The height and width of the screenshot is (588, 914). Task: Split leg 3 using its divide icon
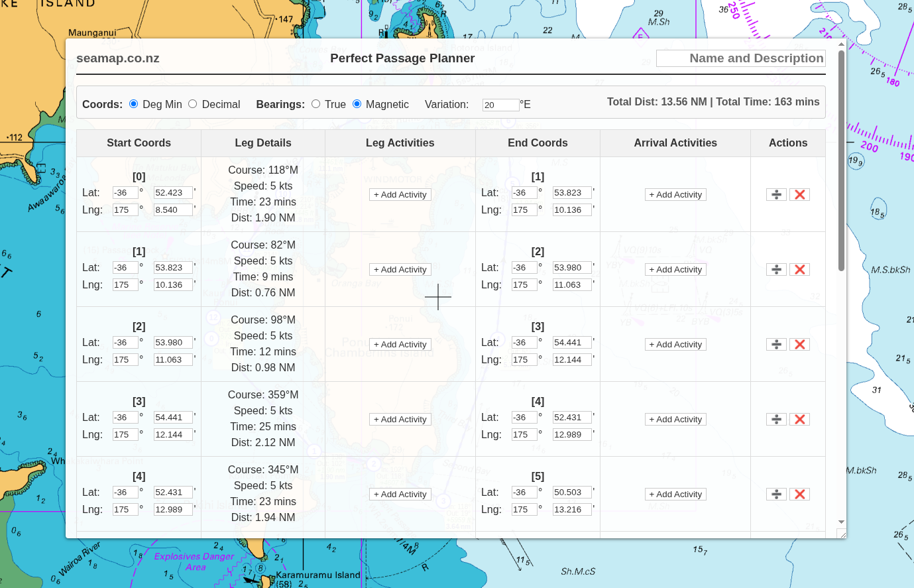coord(776,419)
